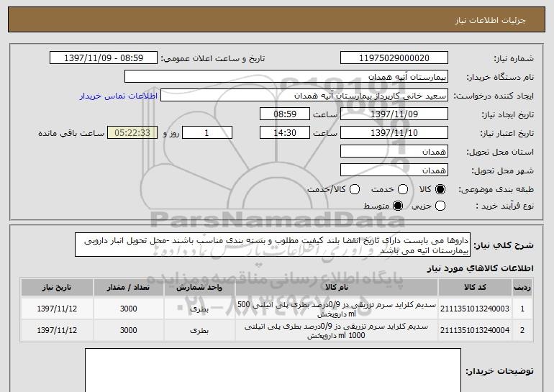This screenshot has height=392, width=554.
Task: Click the delivery city field همدان
Action: tap(394, 170)
